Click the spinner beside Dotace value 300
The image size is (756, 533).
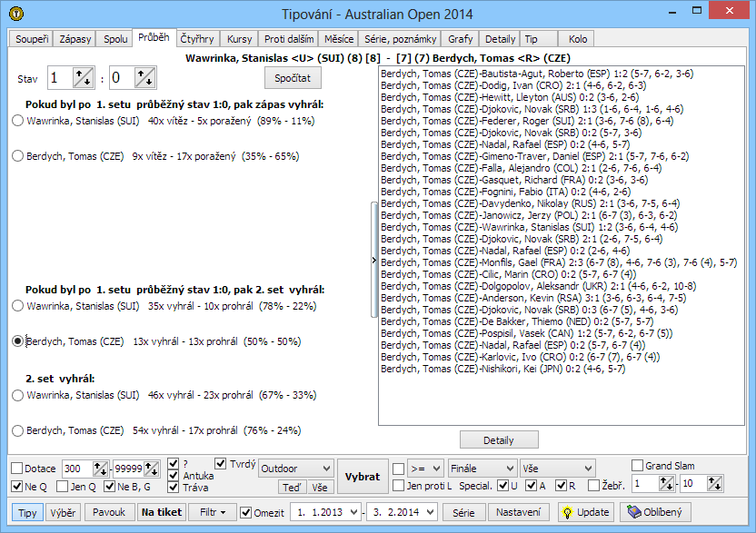[100, 469]
